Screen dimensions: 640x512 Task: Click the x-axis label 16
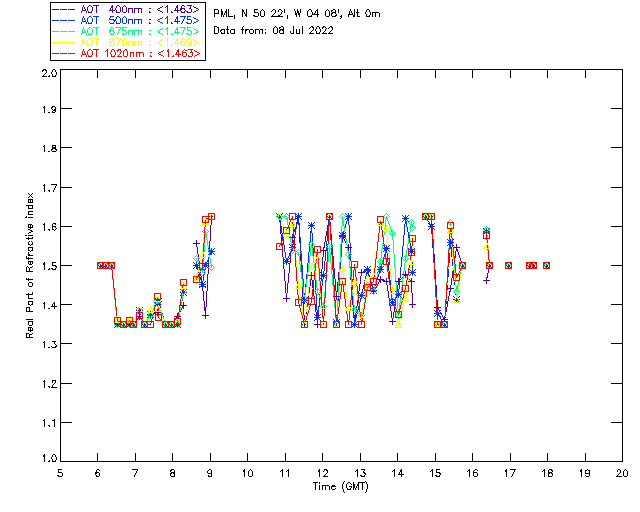point(473,473)
